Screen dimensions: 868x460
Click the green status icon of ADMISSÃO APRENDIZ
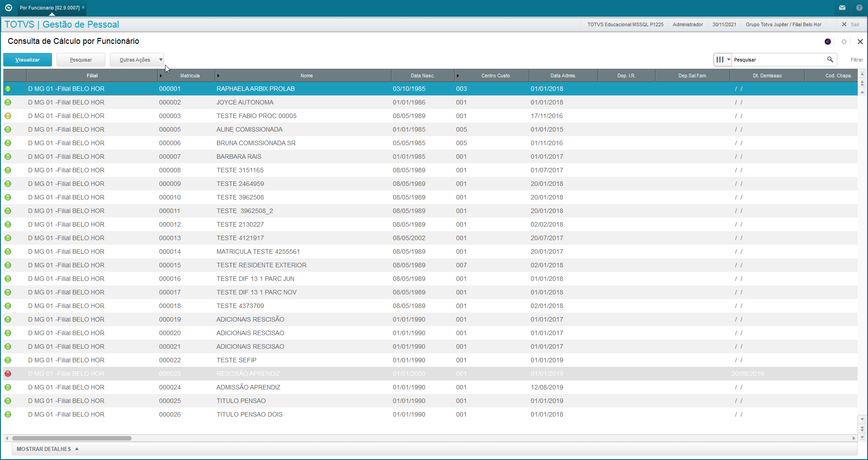pyautogui.click(x=8, y=387)
